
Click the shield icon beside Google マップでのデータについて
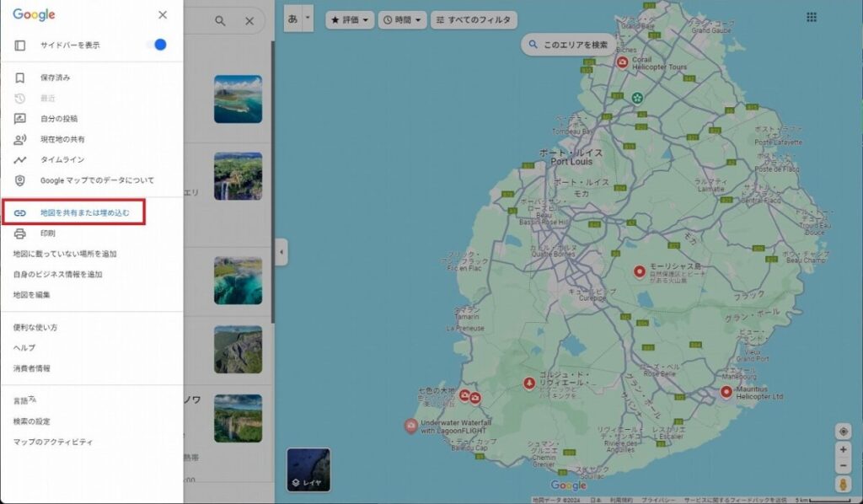click(x=20, y=180)
